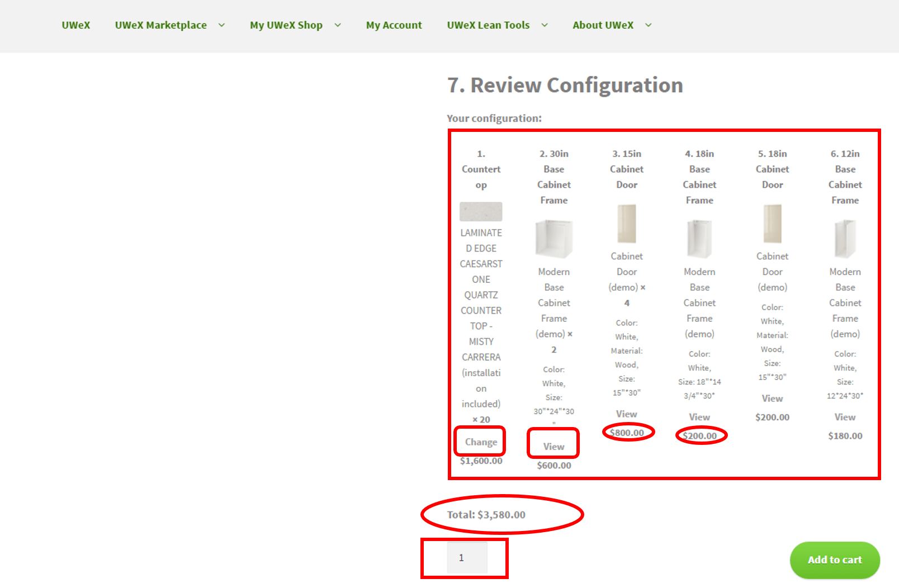Click the 15in Cabinet Door image
899x588 pixels.
(x=627, y=224)
